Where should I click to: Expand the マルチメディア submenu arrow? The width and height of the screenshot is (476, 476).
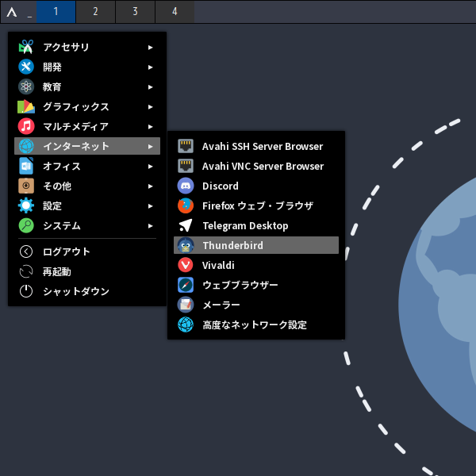tap(151, 127)
